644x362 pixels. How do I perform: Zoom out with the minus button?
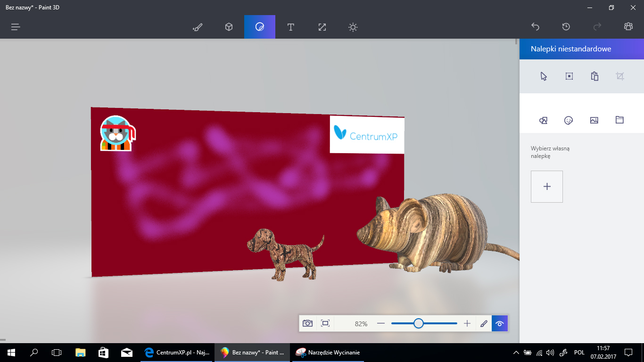381,323
